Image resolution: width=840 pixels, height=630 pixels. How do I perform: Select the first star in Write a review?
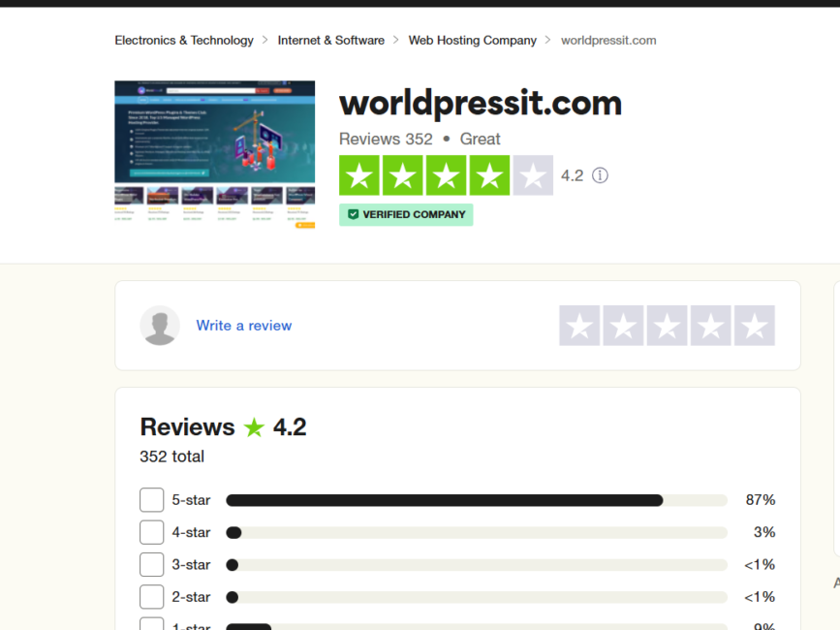(579, 326)
